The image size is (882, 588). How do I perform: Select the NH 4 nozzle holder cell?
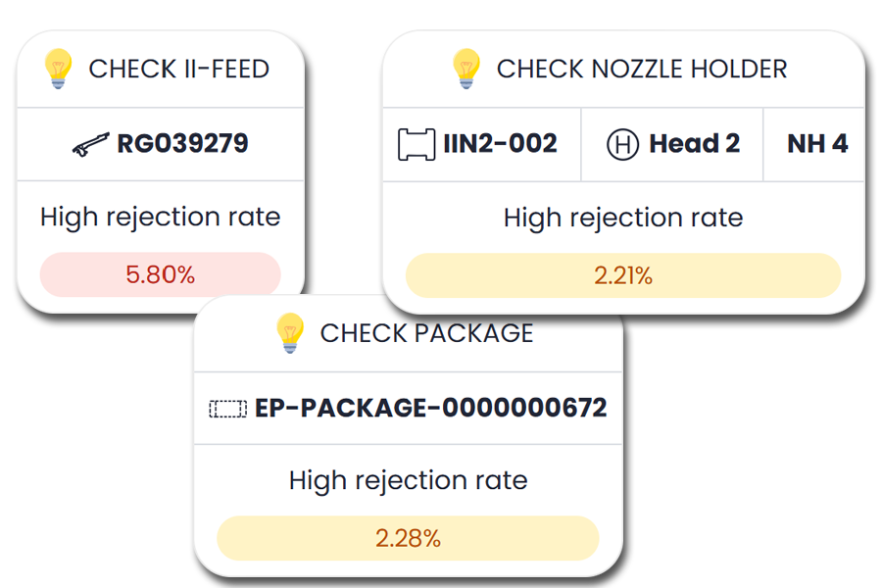tap(817, 144)
